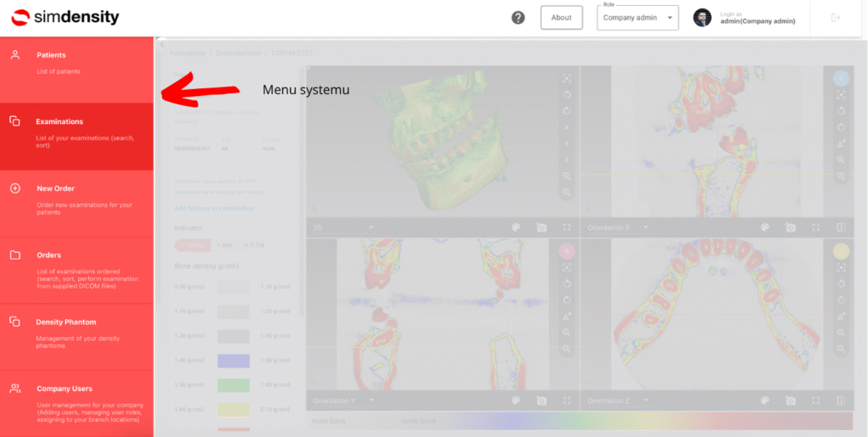This screenshot has width=868, height=437.
Task: Click the color palette icon in 3D view toolbar
Action: pyautogui.click(x=515, y=227)
